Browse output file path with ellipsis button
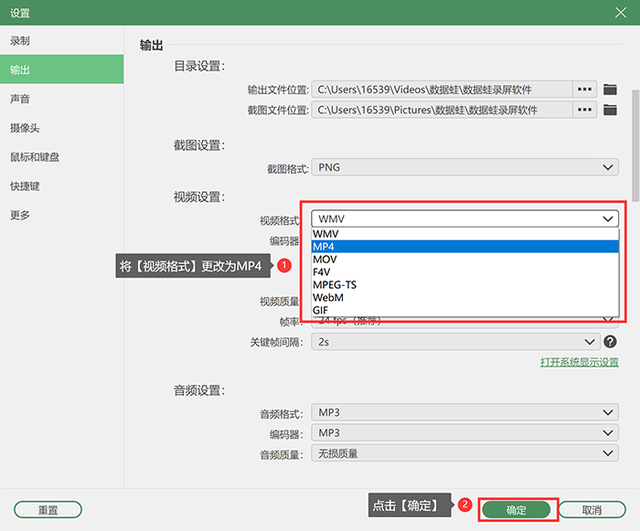The width and height of the screenshot is (640, 531). 584,89
